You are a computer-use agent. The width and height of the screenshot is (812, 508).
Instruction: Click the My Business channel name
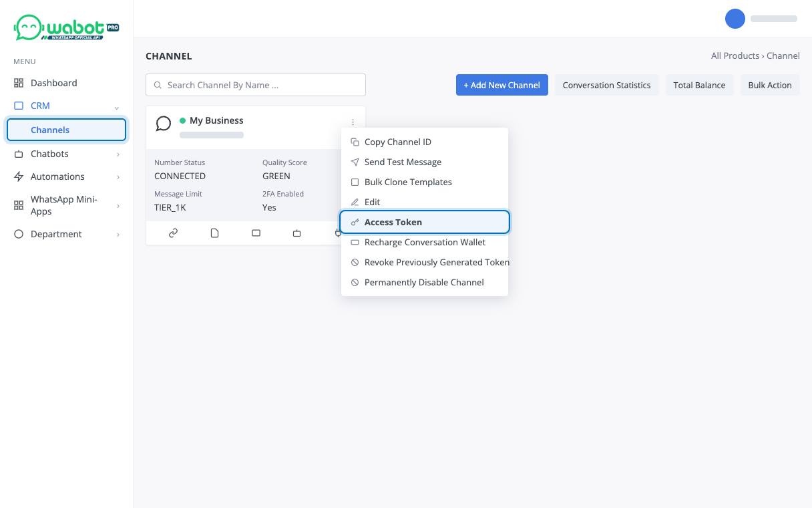coord(216,120)
